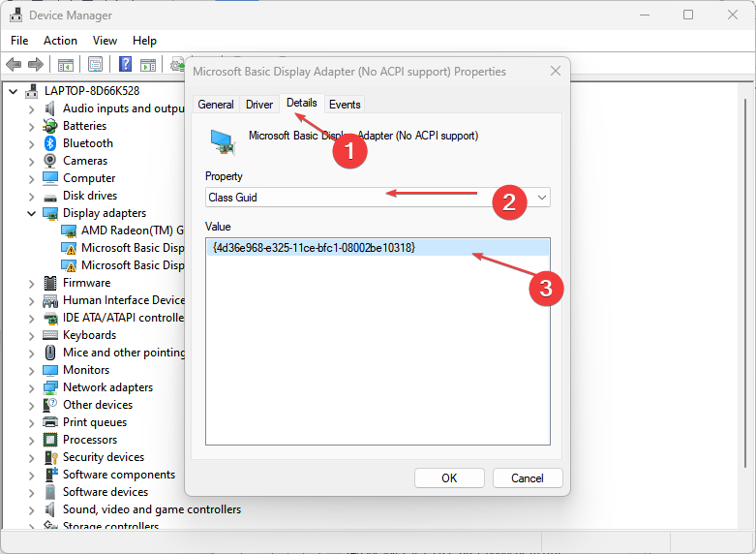Click the Other devices icon
Screen dimensions: 756x554
[50, 405]
